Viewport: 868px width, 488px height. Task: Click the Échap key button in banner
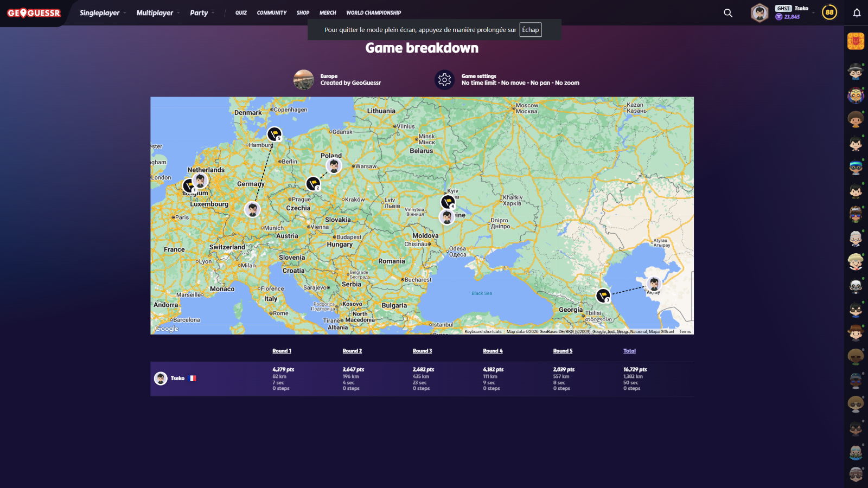click(530, 30)
